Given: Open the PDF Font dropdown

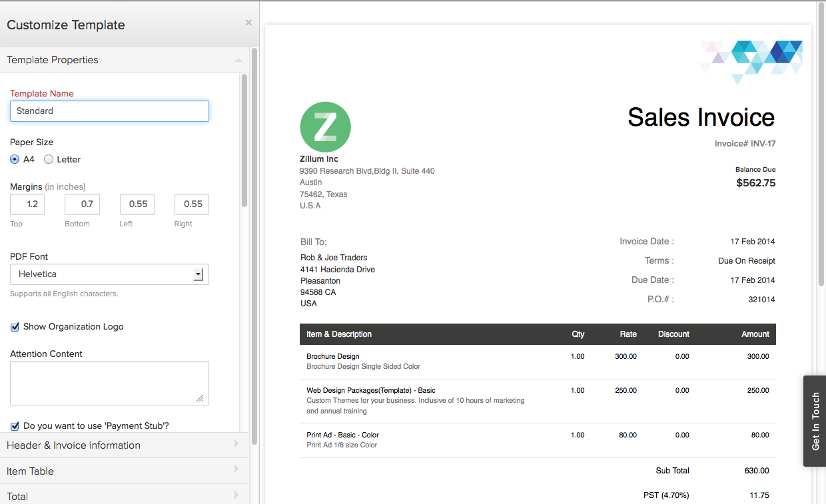Looking at the screenshot, I should 109,274.
